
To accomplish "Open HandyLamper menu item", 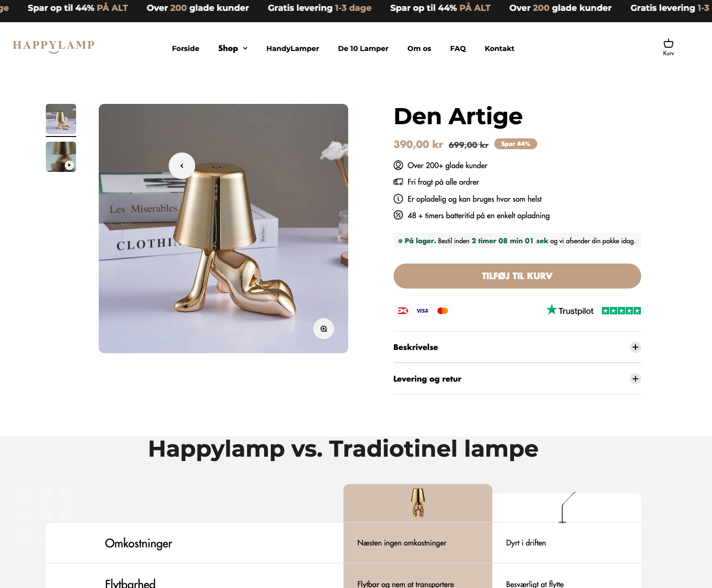I will pos(293,48).
